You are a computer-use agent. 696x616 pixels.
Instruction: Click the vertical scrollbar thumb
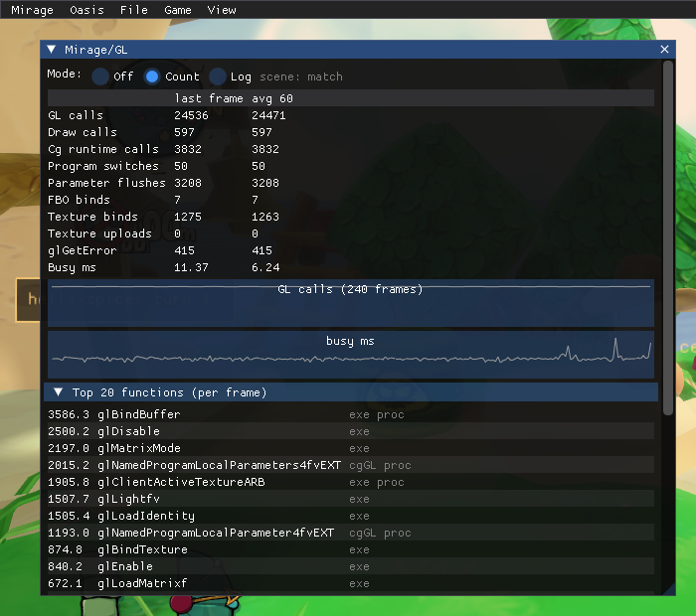[x=668, y=238]
